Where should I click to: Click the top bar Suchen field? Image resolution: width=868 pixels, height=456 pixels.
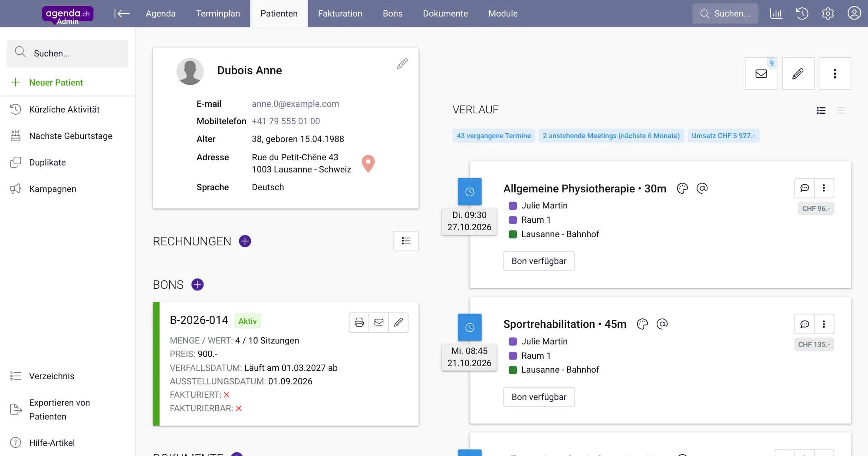point(725,13)
